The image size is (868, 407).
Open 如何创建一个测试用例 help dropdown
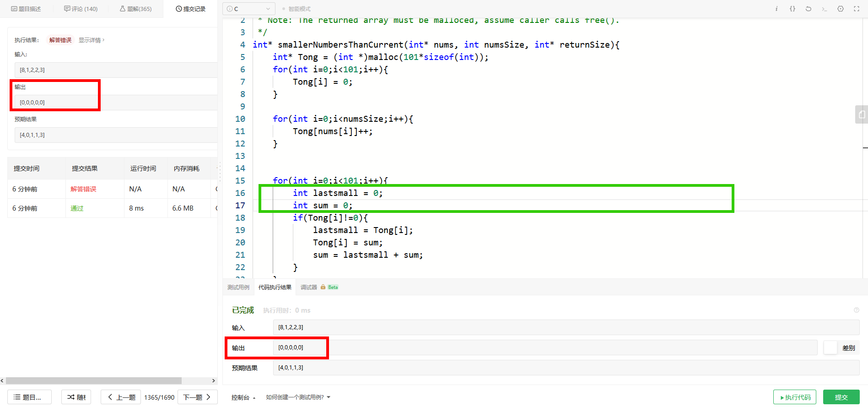[x=298, y=397]
